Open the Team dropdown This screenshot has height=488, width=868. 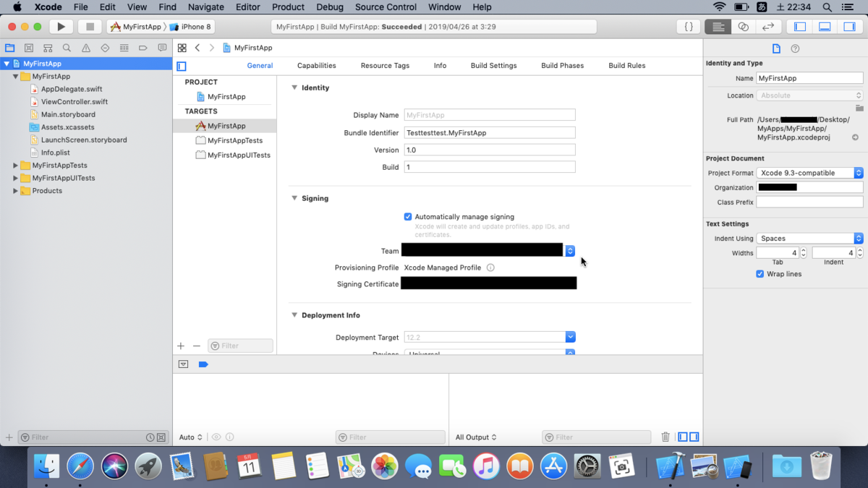pyautogui.click(x=570, y=251)
